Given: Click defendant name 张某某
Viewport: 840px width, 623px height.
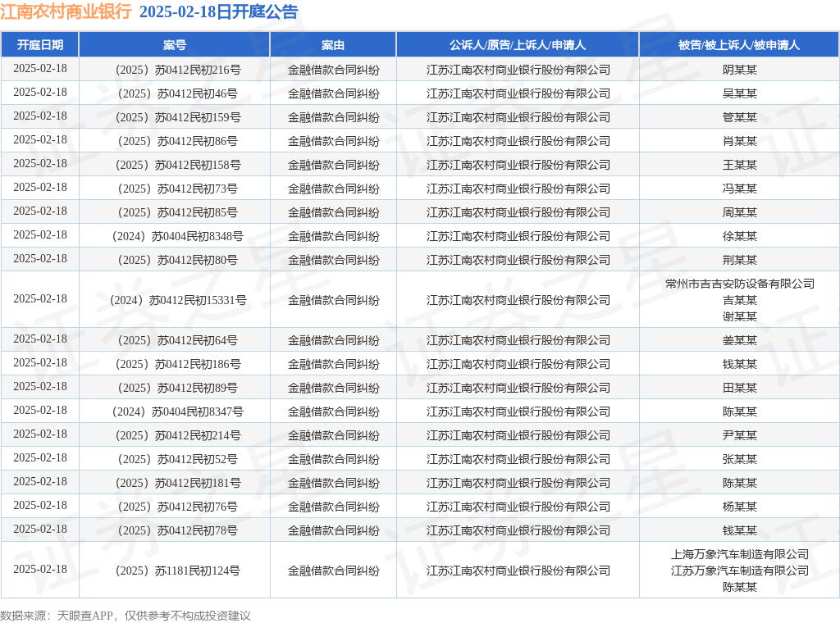Looking at the screenshot, I should point(739,459).
